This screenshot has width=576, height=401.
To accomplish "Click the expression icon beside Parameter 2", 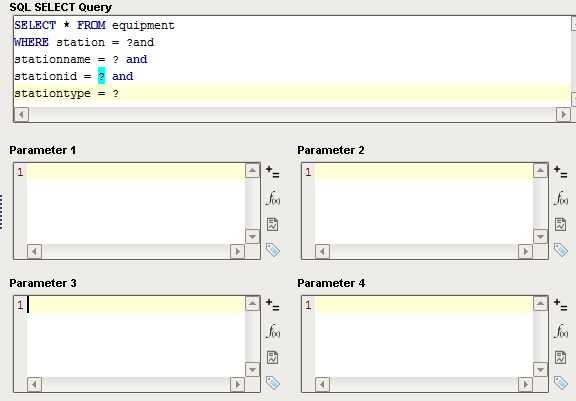I will click(x=561, y=172).
